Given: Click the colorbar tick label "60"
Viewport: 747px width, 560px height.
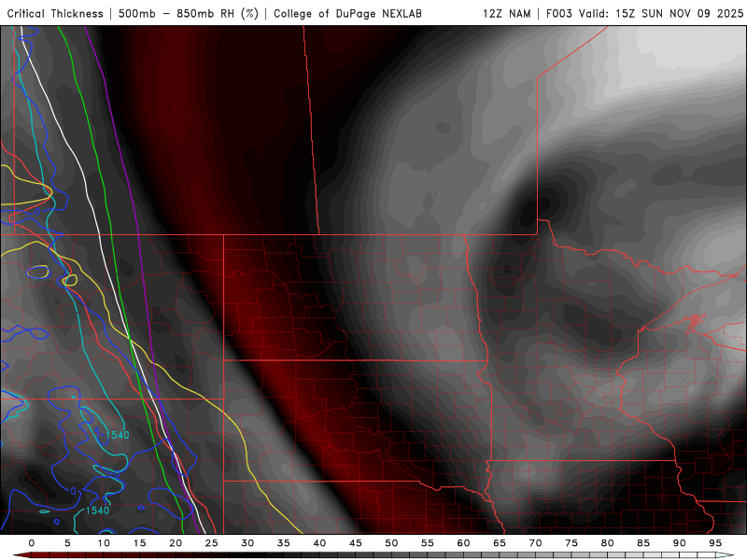Looking at the screenshot, I should point(463,543).
